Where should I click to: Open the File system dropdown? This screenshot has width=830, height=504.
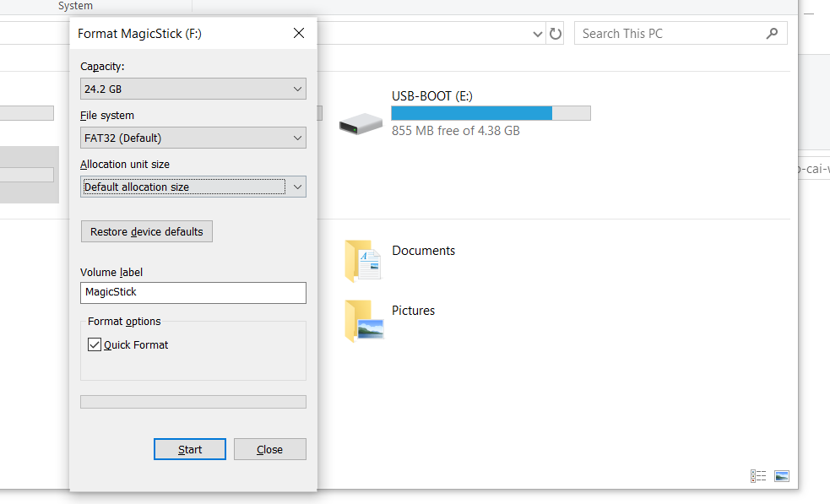click(193, 137)
